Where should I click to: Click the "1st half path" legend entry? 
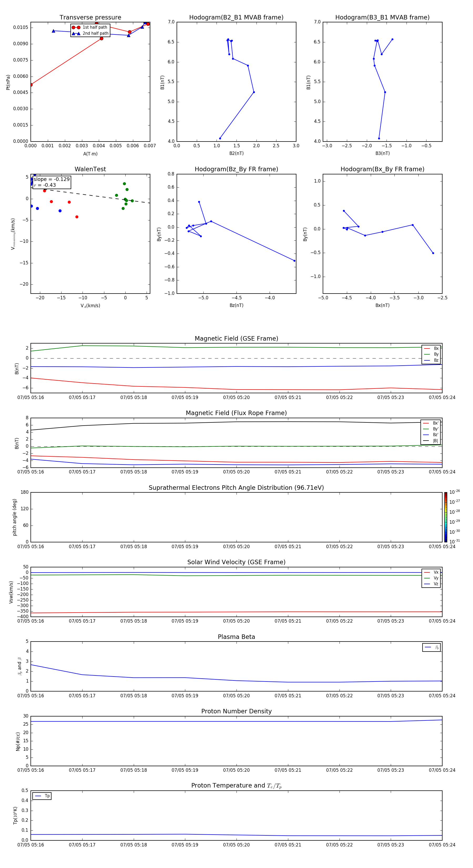point(90,27)
